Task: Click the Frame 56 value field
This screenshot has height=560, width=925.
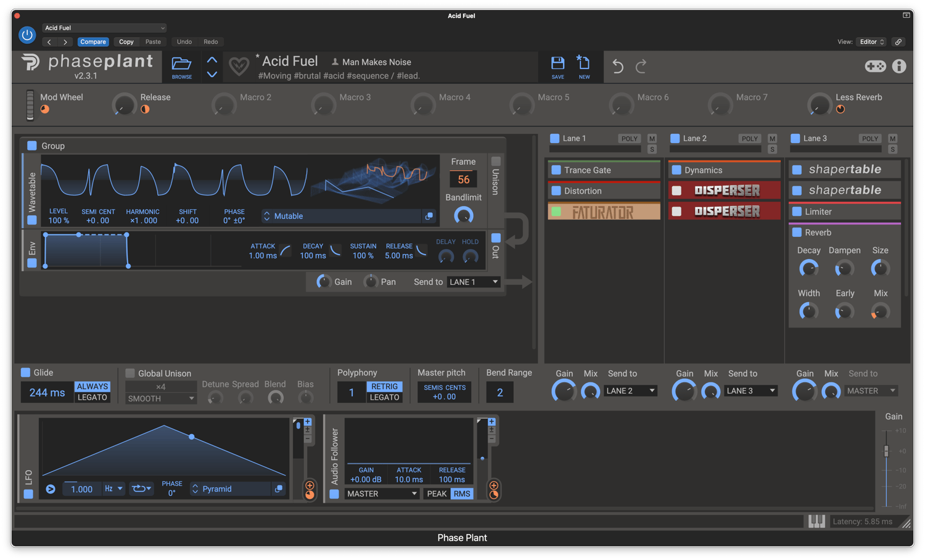Action: coord(464,179)
